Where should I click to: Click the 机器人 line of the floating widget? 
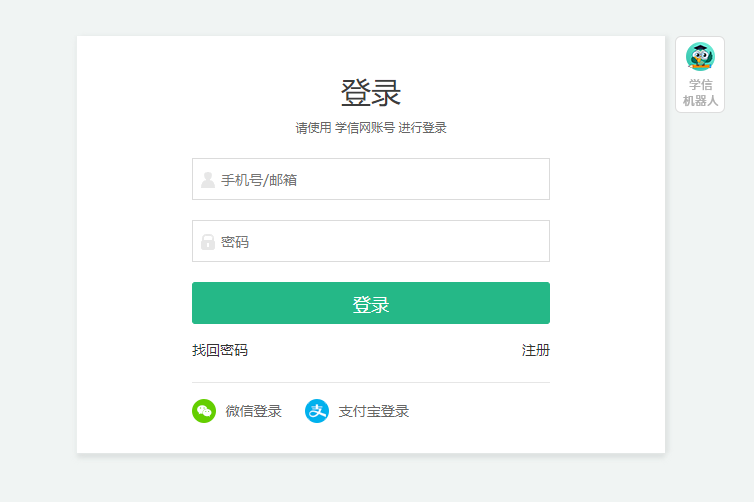[700, 101]
